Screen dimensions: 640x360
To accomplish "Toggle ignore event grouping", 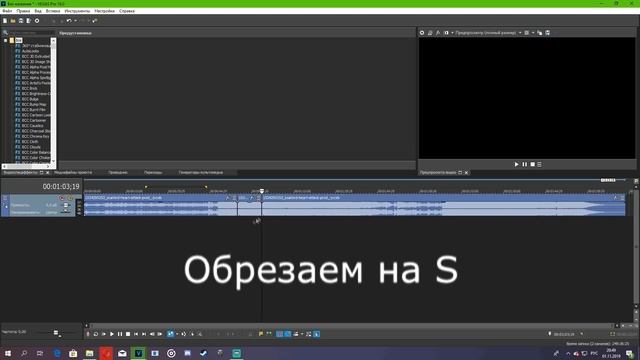I will click(x=317, y=334).
